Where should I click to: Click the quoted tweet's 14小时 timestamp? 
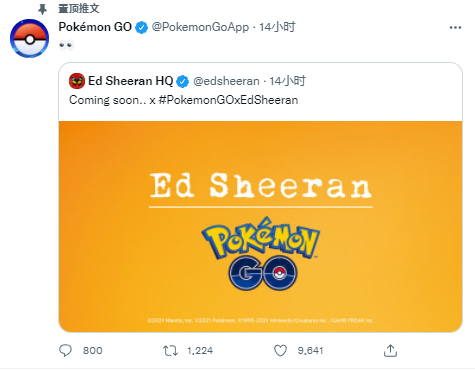[287, 81]
